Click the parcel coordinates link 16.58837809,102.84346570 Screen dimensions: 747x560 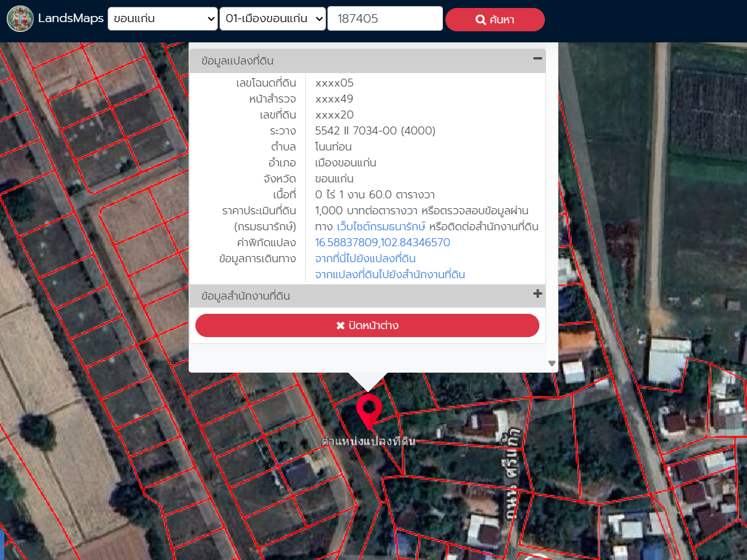tap(382, 243)
